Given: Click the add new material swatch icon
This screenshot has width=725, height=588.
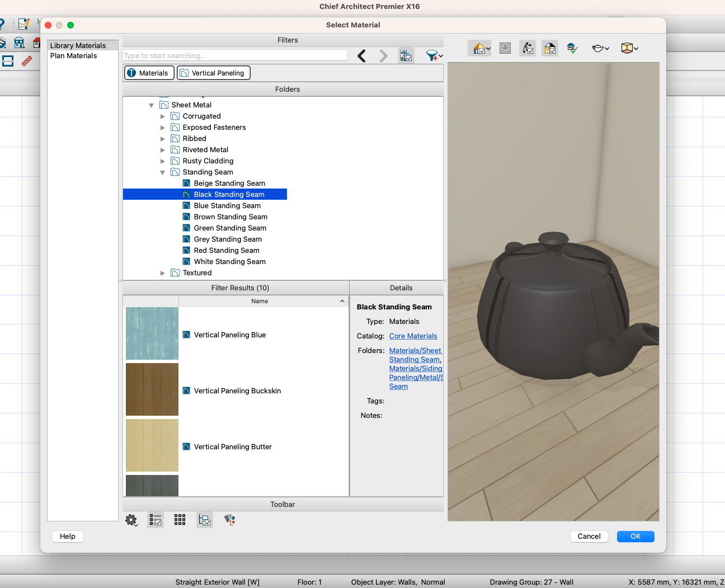Looking at the screenshot, I should (229, 520).
